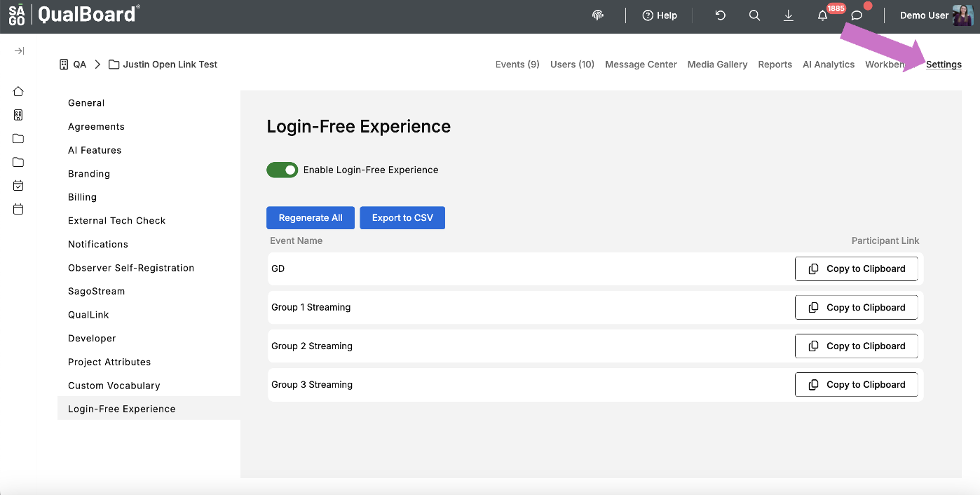The height and width of the screenshot is (495, 980).
Task: Click the lower folder icon in left sidebar
Action: [18, 162]
